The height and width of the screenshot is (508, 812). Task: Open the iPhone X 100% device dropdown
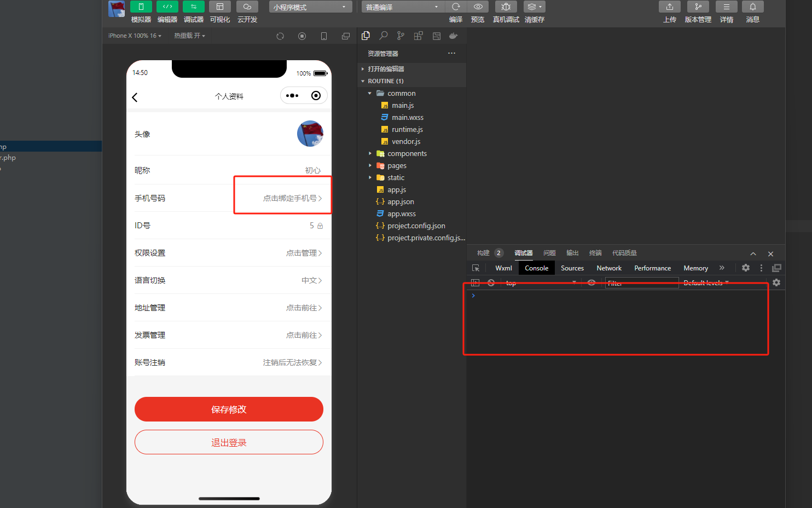(x=135, y=36)
